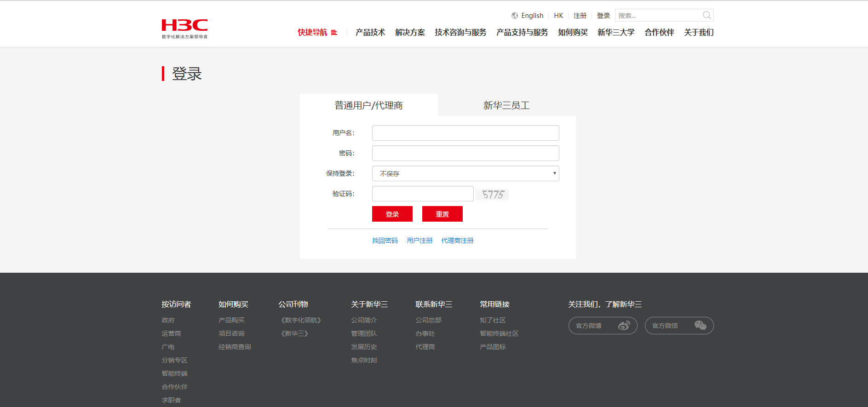Focus the 用户名 input field
Image resolution: width=868 pixels, height=407 pixels.
(x=466, y=133)
